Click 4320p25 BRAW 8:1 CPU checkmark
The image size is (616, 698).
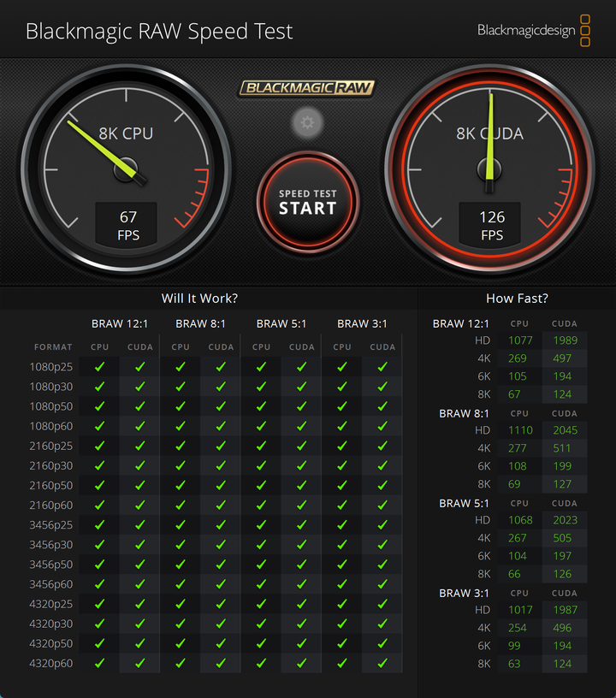coord(181,604)
